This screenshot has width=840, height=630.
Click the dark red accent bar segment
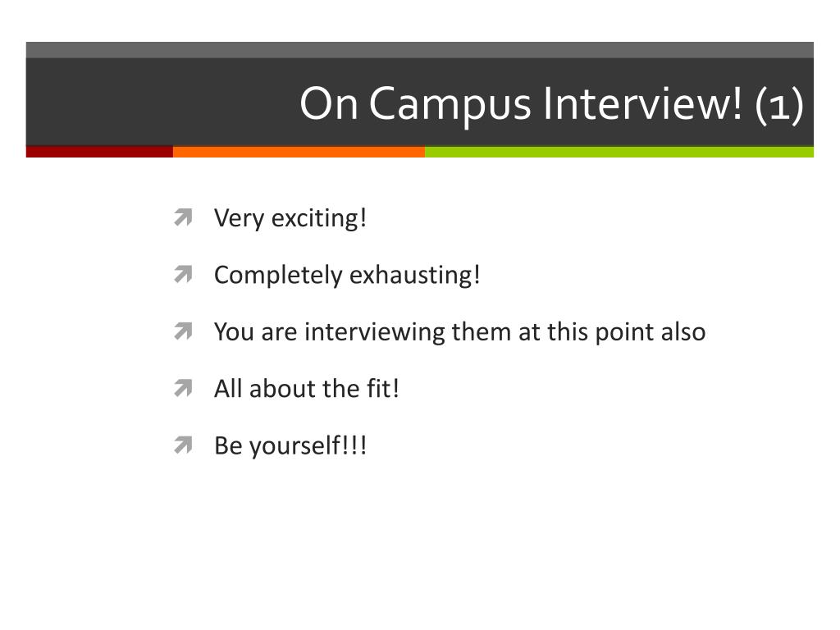99,152
